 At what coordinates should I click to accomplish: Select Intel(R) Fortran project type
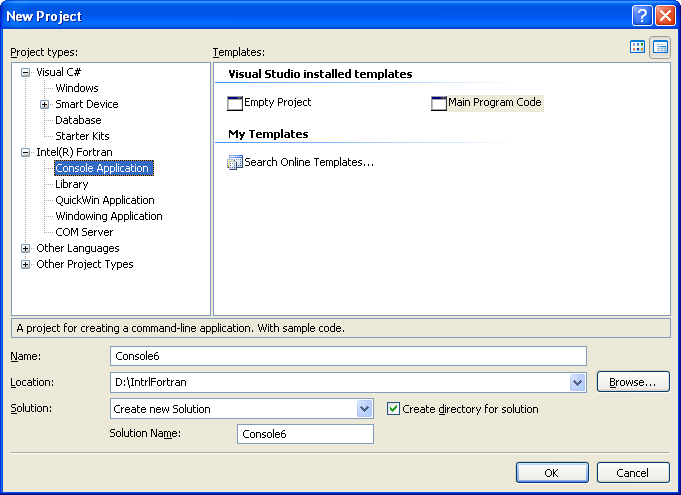[x=74, y=152]
